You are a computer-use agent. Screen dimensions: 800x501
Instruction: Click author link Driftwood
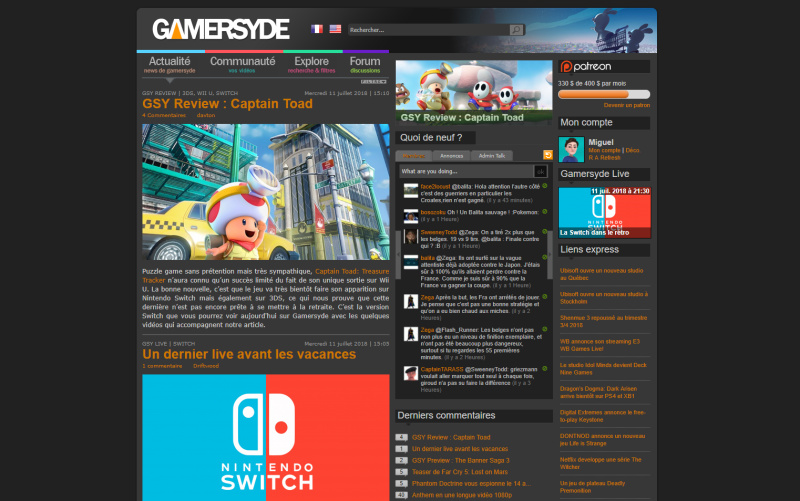pos(206,366)
